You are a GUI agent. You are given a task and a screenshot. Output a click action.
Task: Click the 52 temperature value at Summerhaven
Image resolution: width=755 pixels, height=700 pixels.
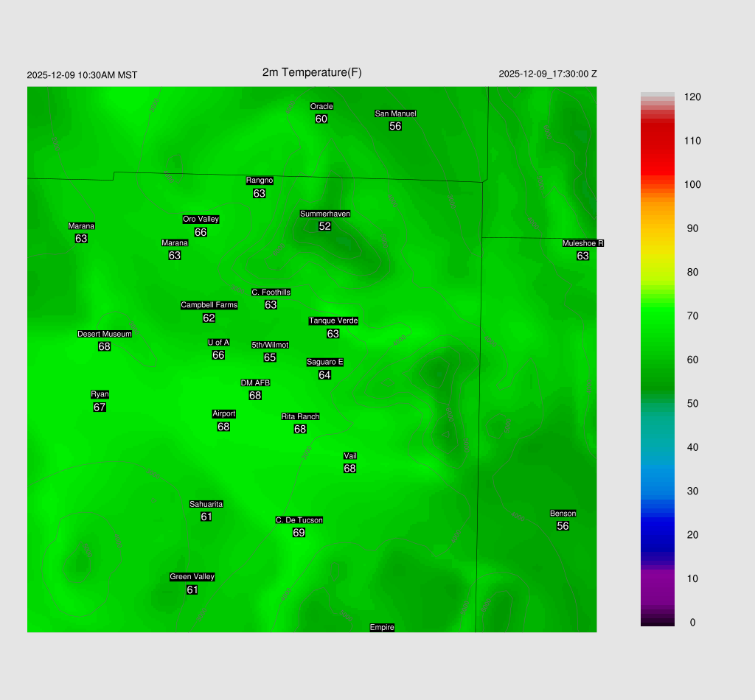tap(324, 226)
